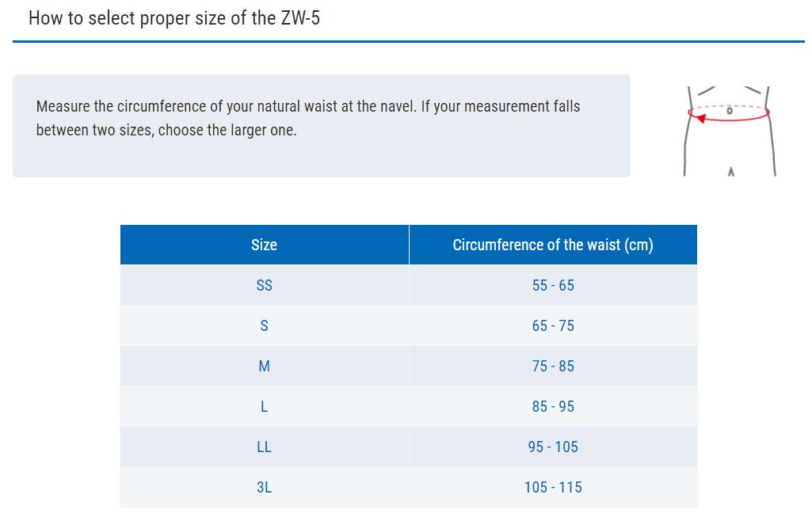The image size is (812, 521).
Task: Click the navel circle in the diagram
Action: tap(729, 112)
